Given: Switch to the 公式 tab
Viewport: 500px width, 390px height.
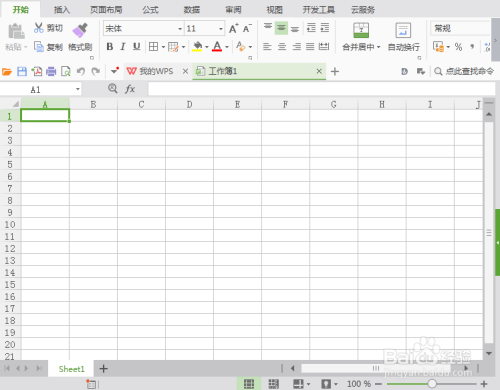Looking at the screenshot, I should pyautogui.click(x=151, y=10).
